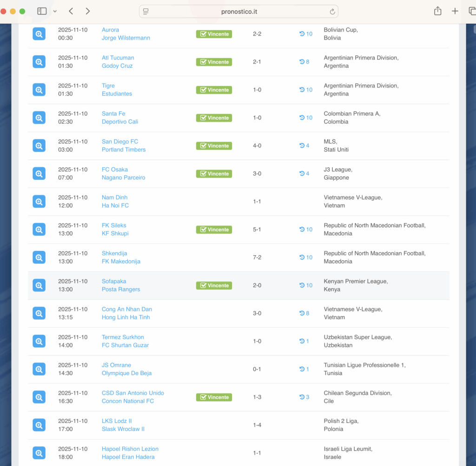Open the Santa Fe team link

pos(113,113)
